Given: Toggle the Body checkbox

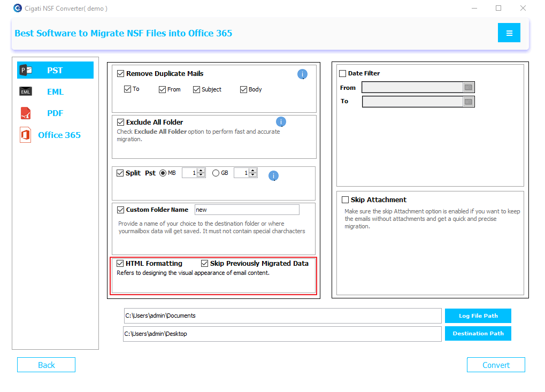Looking at the screenshot, I should tap(244, 90).
